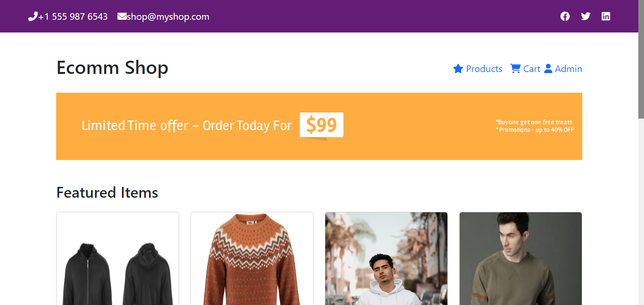Go to the Cart page link
644x305 pixels.
pyautogui.click(x=531, y=69)
